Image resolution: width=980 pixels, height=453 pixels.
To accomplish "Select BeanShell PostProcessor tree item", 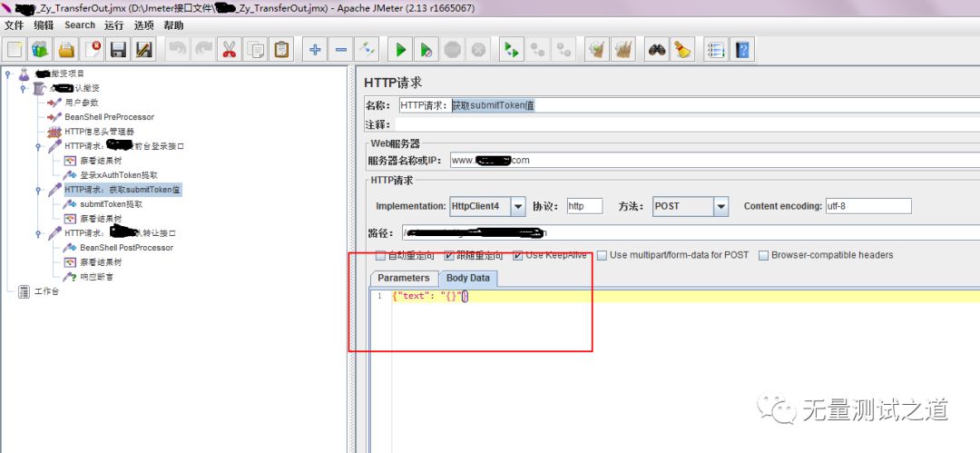I will (127, 248).
